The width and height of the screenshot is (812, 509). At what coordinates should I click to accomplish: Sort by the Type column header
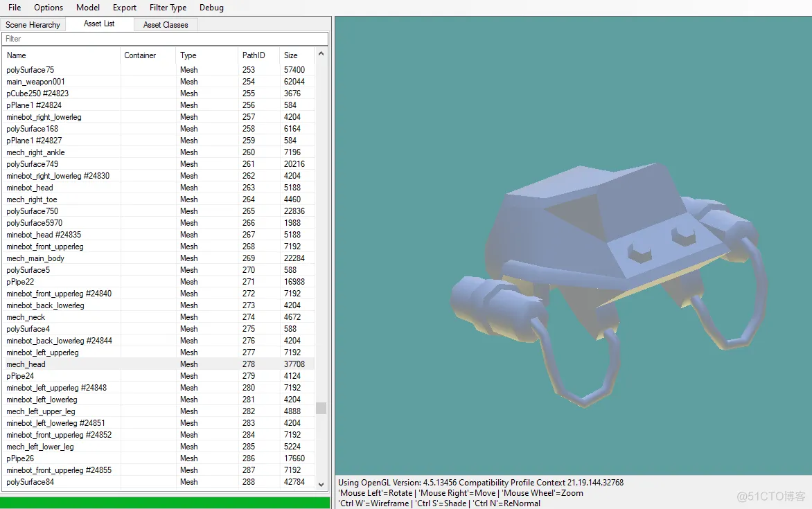(207, 55)
